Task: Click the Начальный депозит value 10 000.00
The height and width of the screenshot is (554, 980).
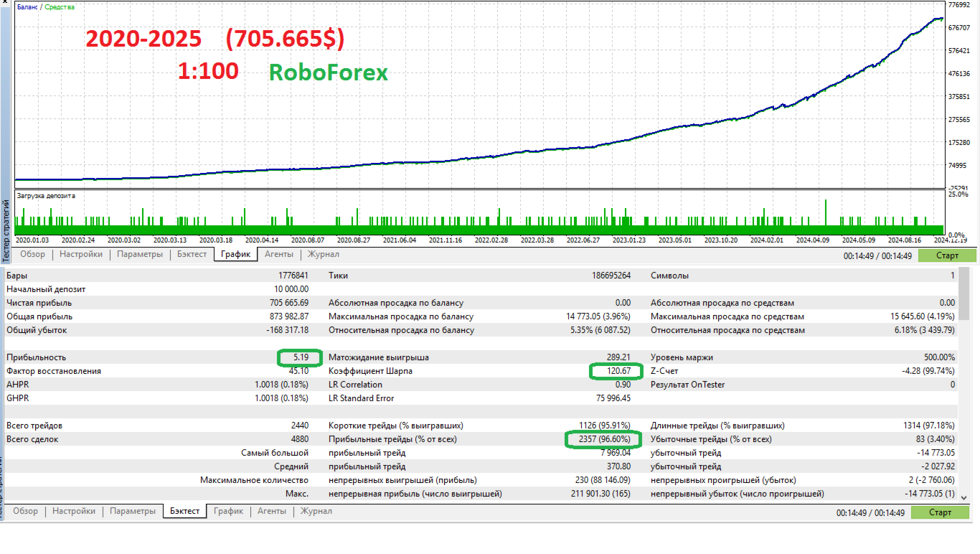Action: tap(290, 289)
